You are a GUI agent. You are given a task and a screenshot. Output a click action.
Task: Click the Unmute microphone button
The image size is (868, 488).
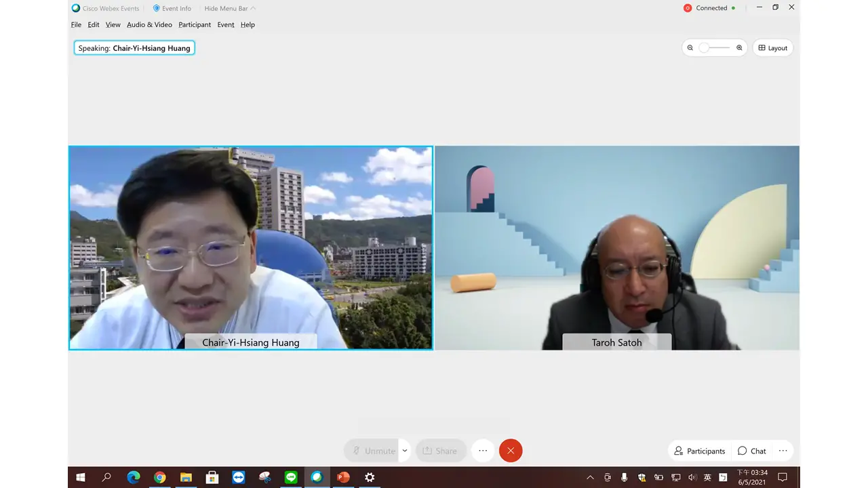click(372, 451)
